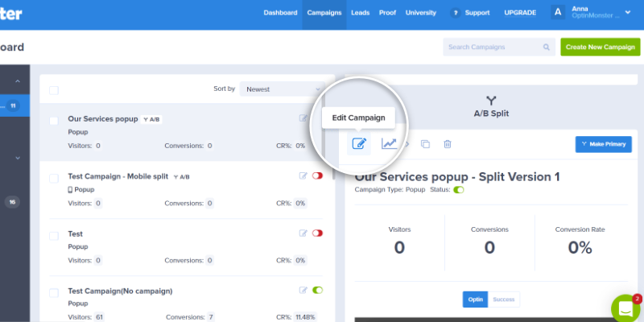Click the sidebar badge showing 11
Viewport: 644px width, 322px height.
(x=13, y=106)
